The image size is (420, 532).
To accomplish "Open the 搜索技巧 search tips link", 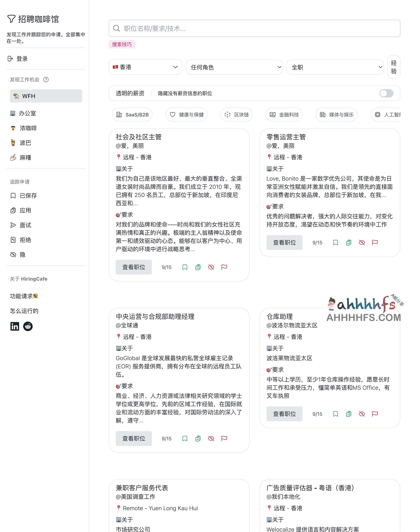I will pos(122,45).
